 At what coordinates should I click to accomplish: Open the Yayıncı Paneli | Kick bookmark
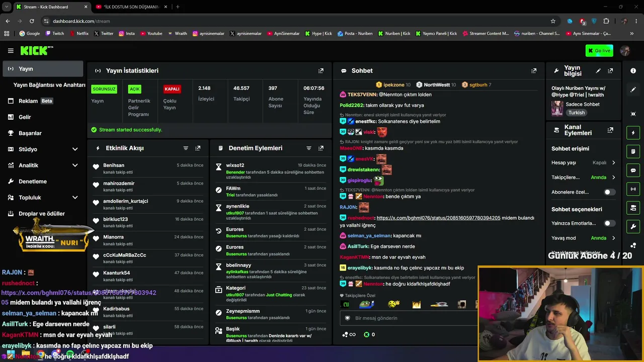coord(436,34)
